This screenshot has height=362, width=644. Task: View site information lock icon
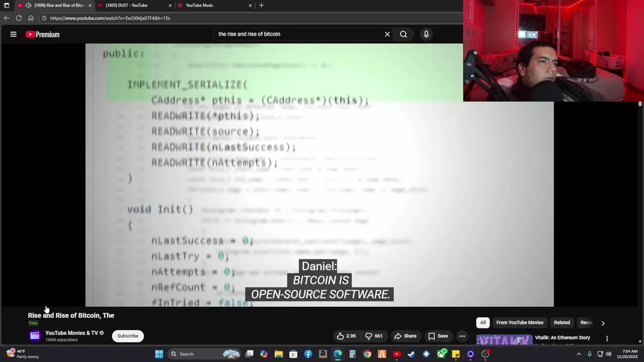tap(44, 18)
